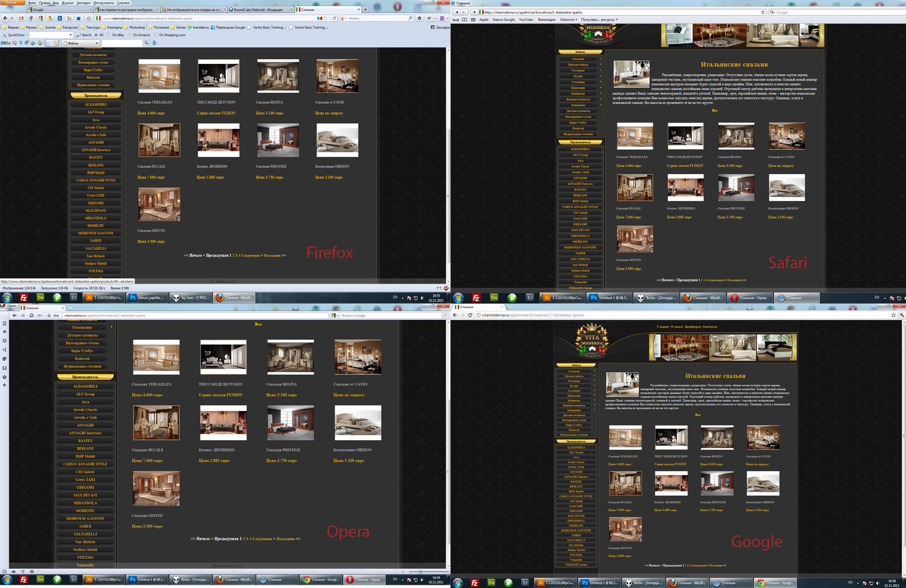Click Start button on taskbar under Firefox window
The height and width of the screenshot is (588, 906).
tap(7, 298)
